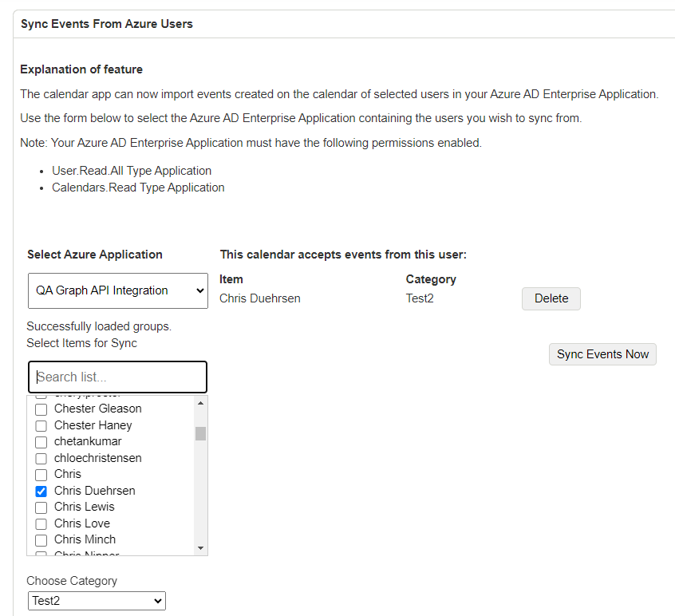Viewport: 675px width, 616px height.
Task: Click 'Calendars.Read Type Application' bullet
Action: (138, 188)
